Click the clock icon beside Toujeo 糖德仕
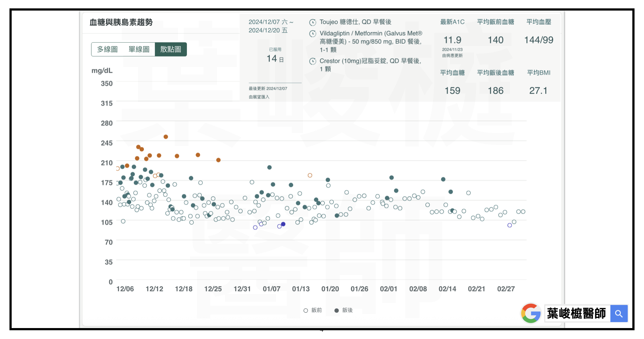Screen dimensions: 644x339 pos(313,22)
